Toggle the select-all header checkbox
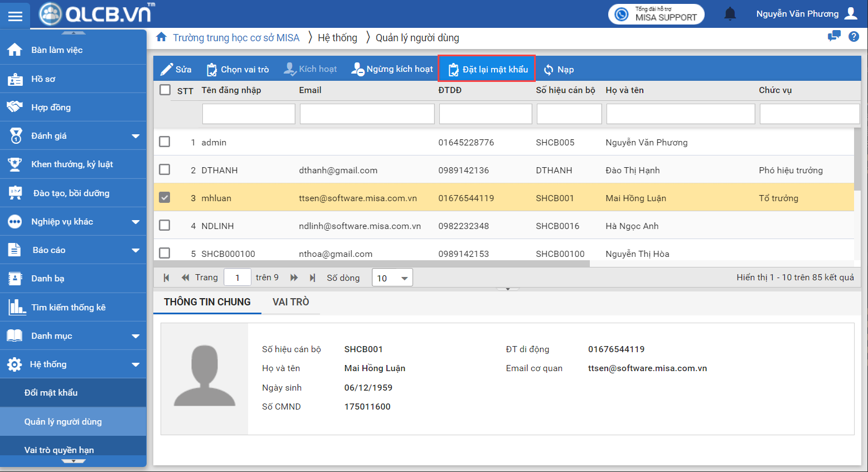Screen dimensions: 868x472 [x=165, y=90]
